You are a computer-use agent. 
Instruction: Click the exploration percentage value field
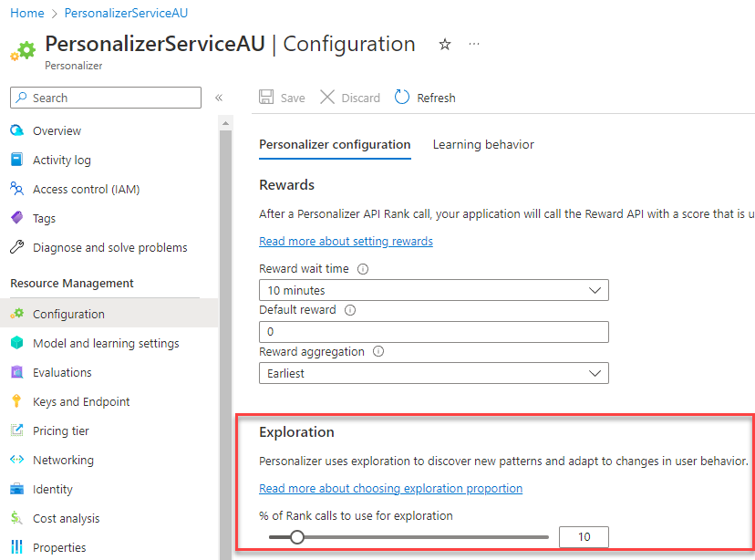pyautogui.click(x=584, y=537)
